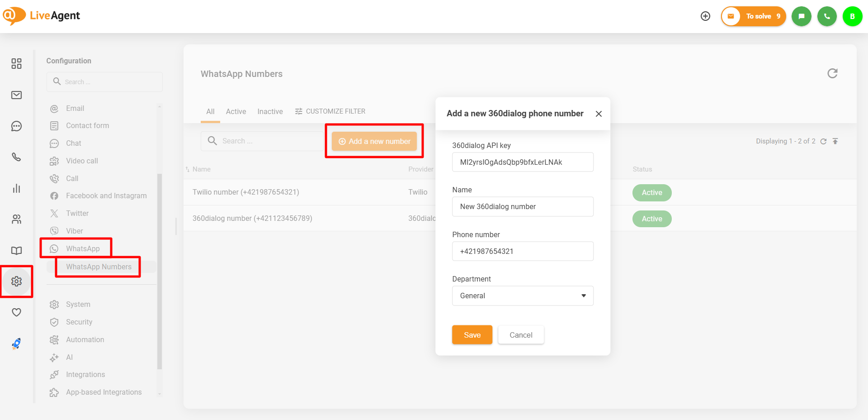This screenshot has height=420, width=868.
Task: Cancel adding the phone number
Action: (x=521, y=335)
